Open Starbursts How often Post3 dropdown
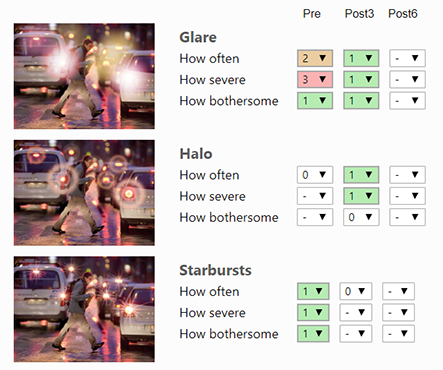Image resolution: width=443 pixels, height=370 pixels. pyautogui.click(x=356, y=291)
